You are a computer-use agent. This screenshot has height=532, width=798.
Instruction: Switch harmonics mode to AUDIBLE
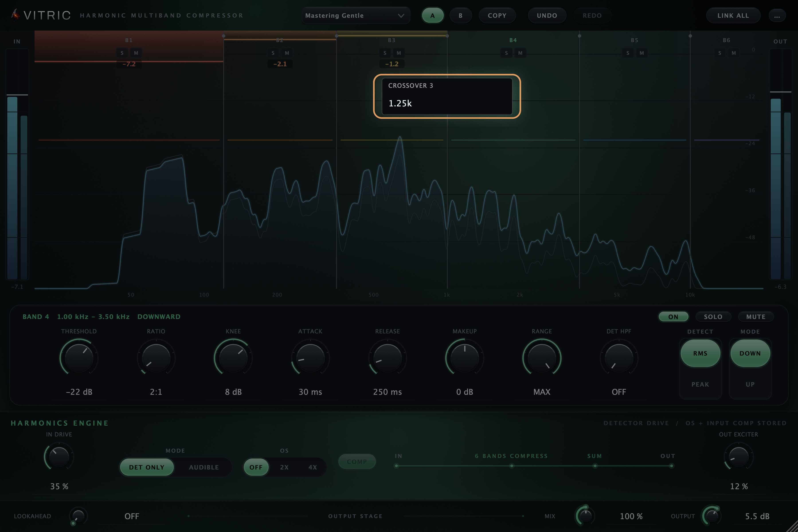click(204, 467)
